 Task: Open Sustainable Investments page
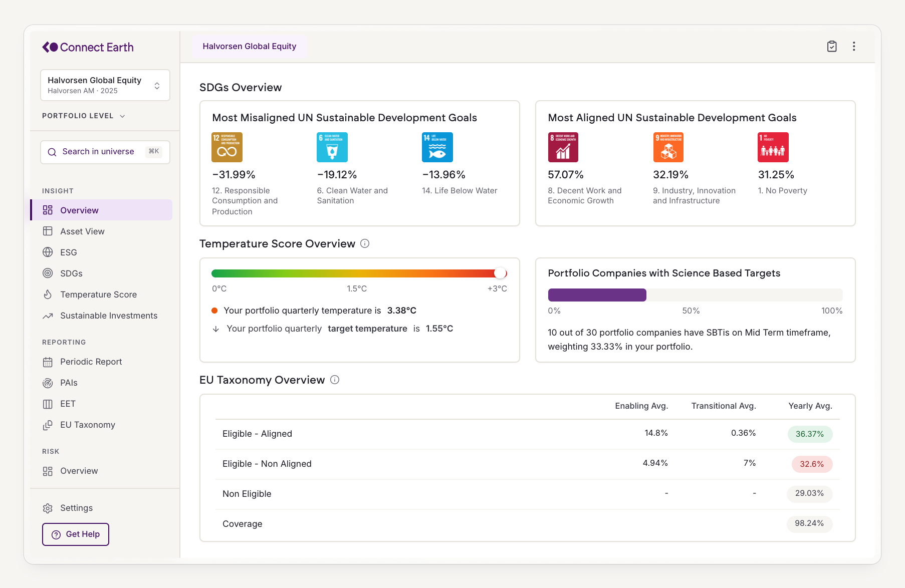102,316
